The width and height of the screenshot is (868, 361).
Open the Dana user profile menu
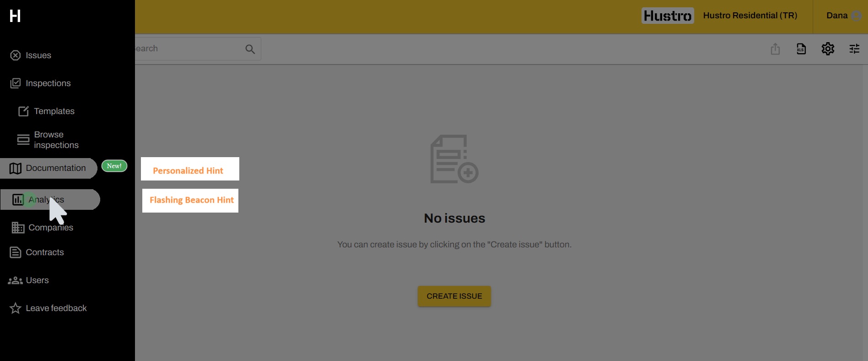tap(843, 16)
